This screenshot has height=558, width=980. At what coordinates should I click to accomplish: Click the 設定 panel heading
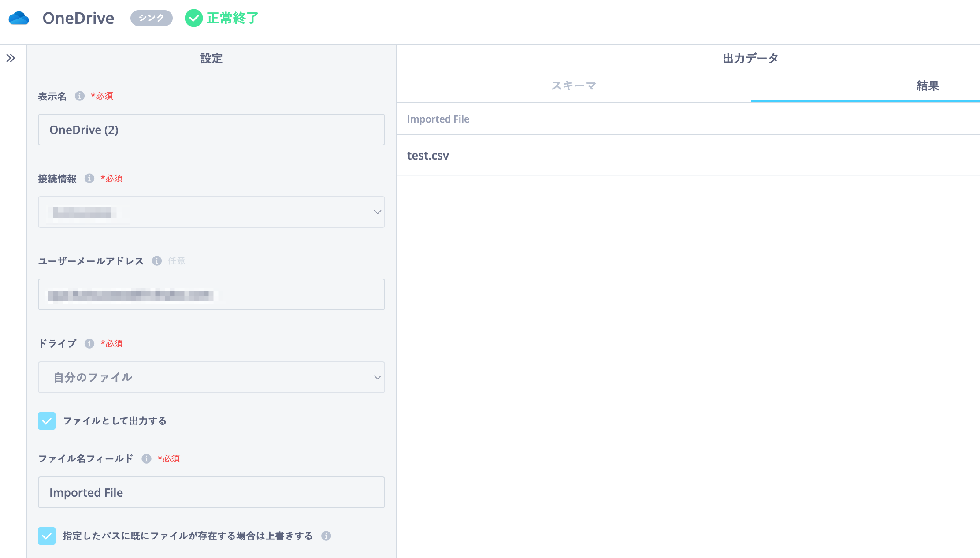(x=212, y=58)
